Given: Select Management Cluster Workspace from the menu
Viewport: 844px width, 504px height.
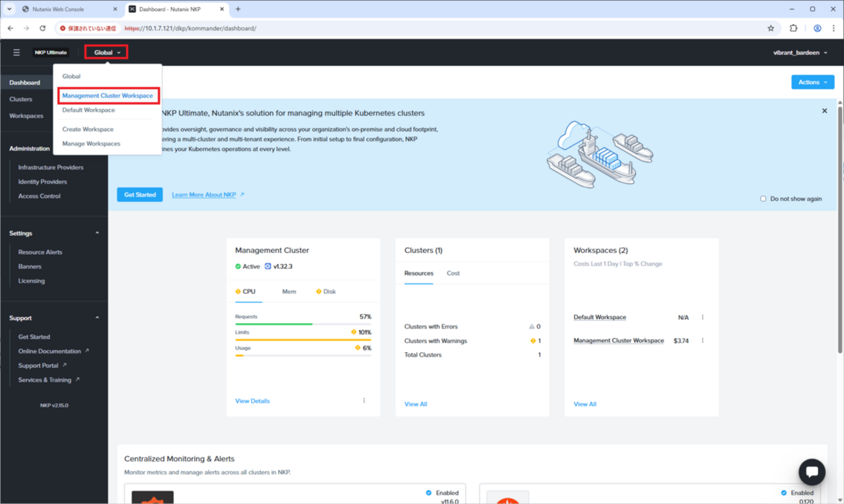Looking at the screenshot, I should pos(108,96).
